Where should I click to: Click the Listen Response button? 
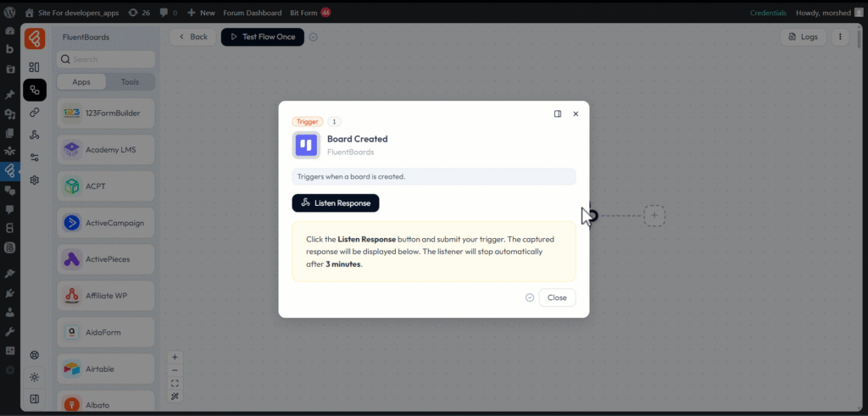point(336,203)
